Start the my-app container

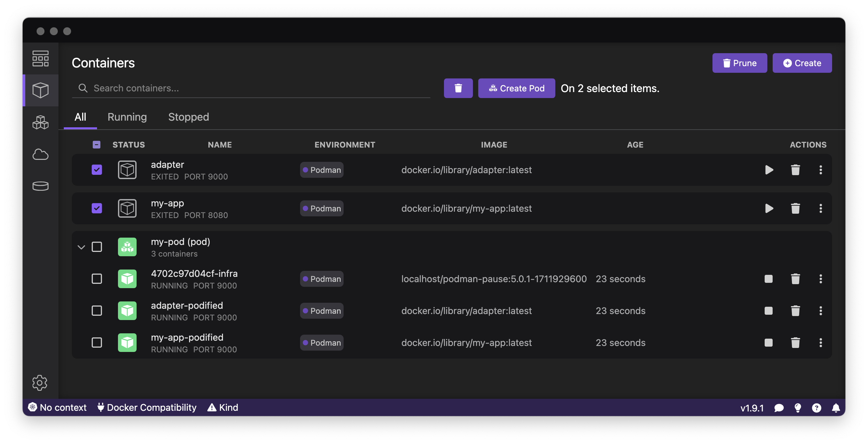769,208
